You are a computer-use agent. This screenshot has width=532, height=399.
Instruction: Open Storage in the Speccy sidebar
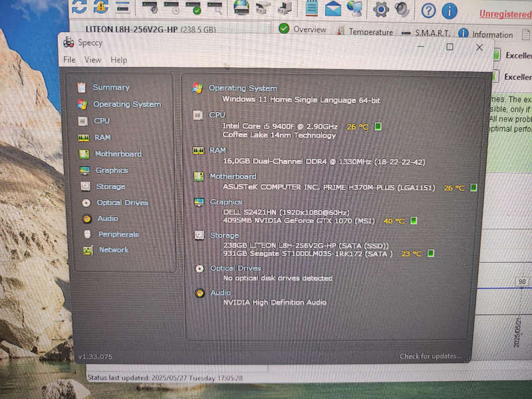[x=110, y=187]
